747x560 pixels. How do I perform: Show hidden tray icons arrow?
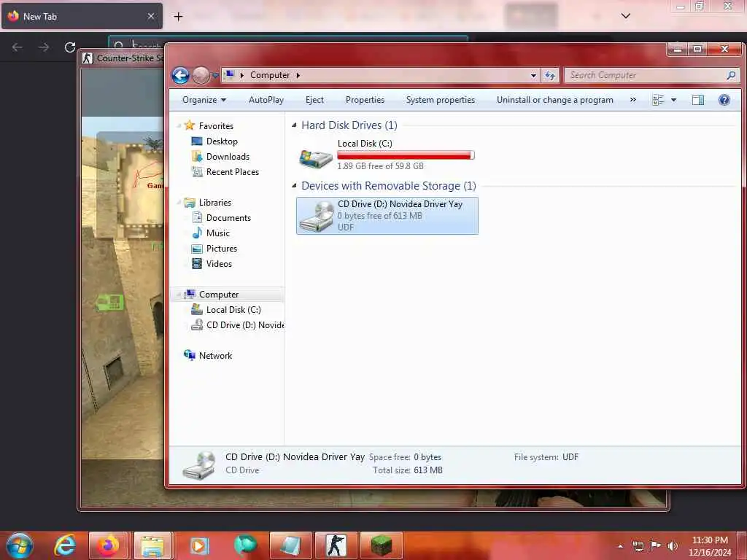tap(620, 546)
